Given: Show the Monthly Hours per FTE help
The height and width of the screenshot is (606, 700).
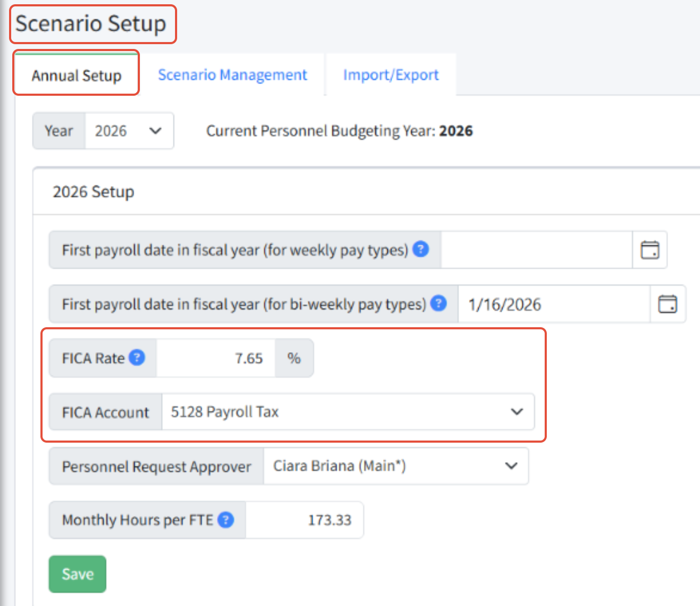Looking at the screenshot, I should (x=226, y=520).
